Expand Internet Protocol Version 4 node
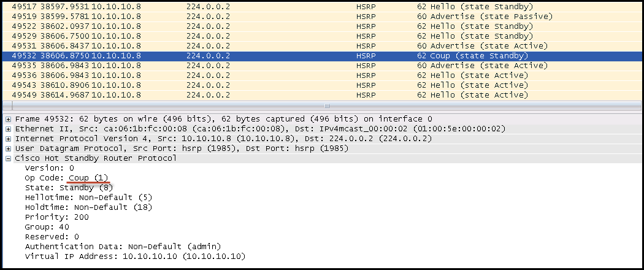The width and height of the screenshot is (644, 270). [8, 139]
